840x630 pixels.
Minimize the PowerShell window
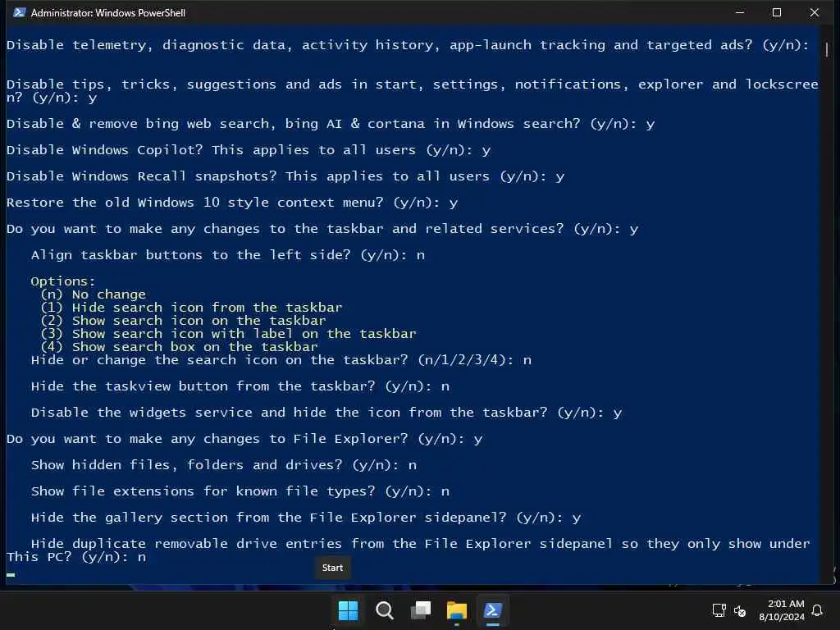740,12
